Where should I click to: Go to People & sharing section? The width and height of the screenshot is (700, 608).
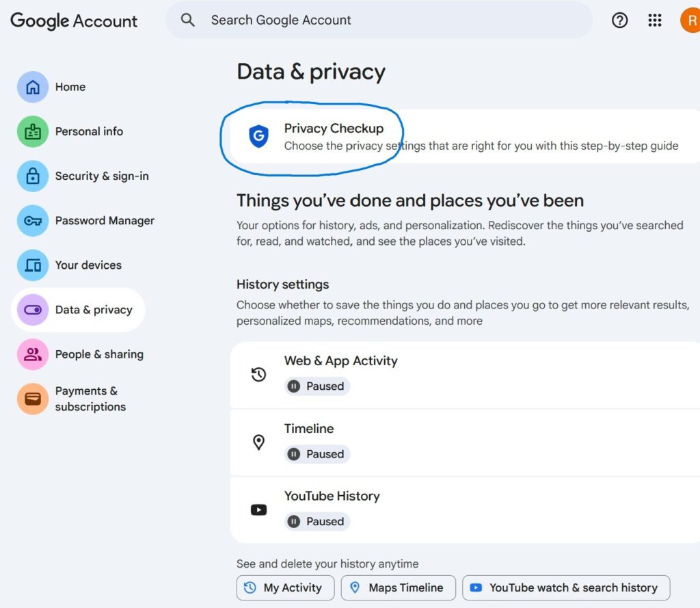pos(99,354)
